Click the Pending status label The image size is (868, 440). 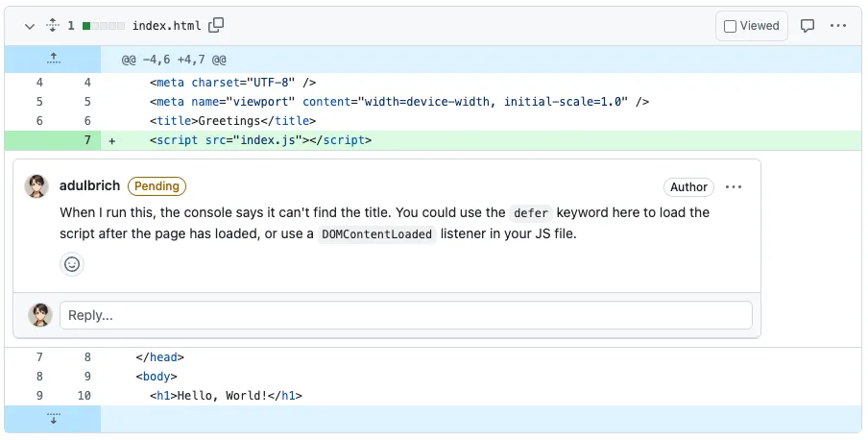point(157,186)
